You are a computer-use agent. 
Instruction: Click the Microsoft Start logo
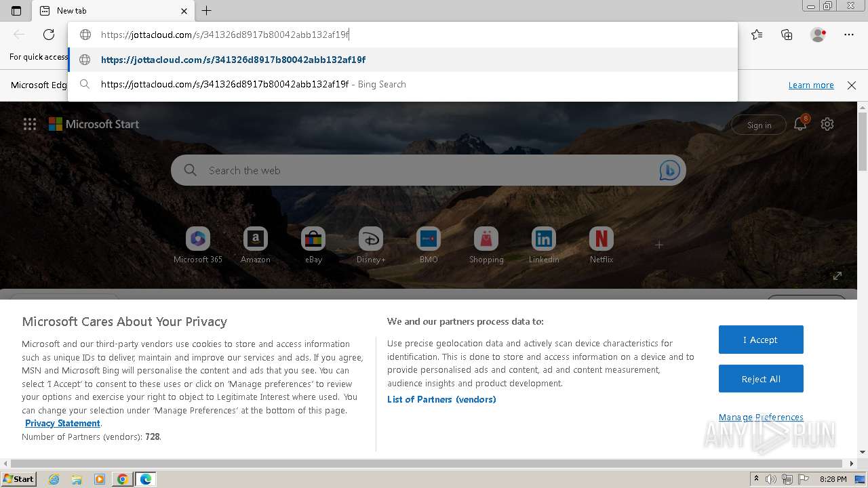[94, 124]
